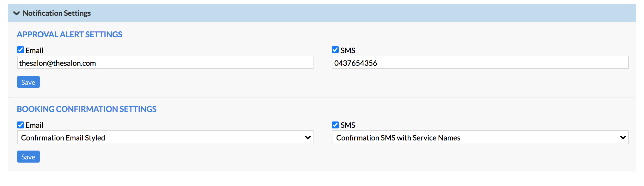Click the 0437654356 SMS number field

[480, 63]
